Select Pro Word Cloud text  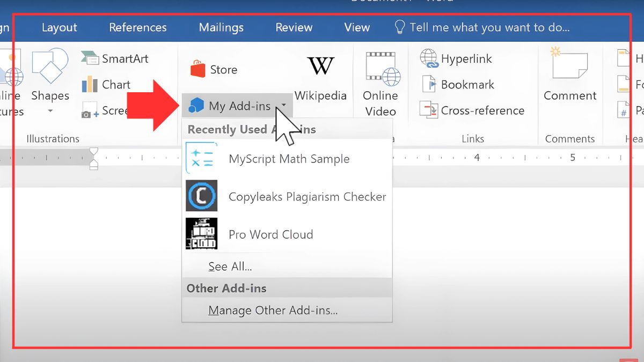271,234
